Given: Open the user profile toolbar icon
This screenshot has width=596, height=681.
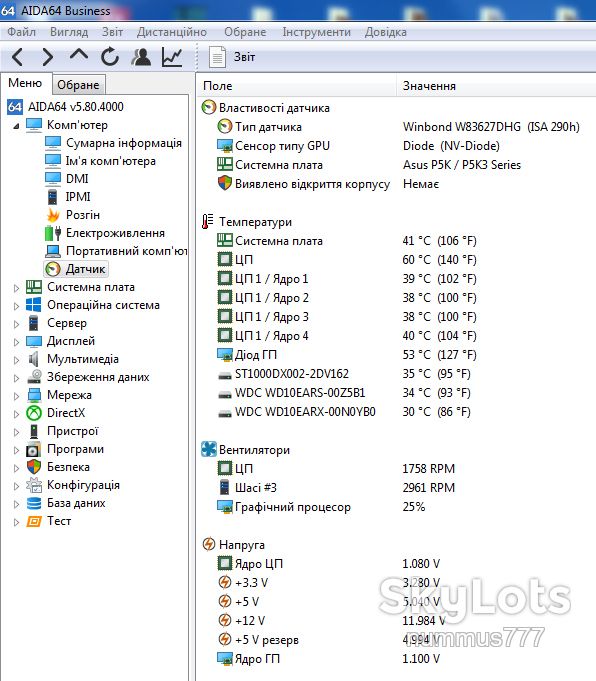Looking at the screenshot, I should click(141, 57).
